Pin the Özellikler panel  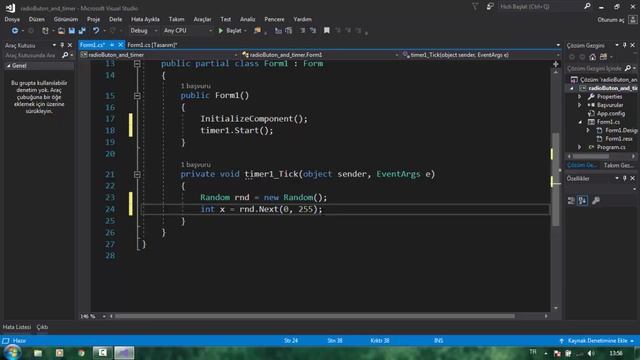coord(624,178)
